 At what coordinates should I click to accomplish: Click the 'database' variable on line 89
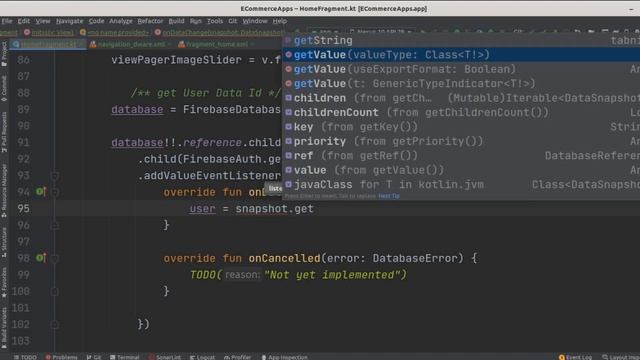(137, 109)
